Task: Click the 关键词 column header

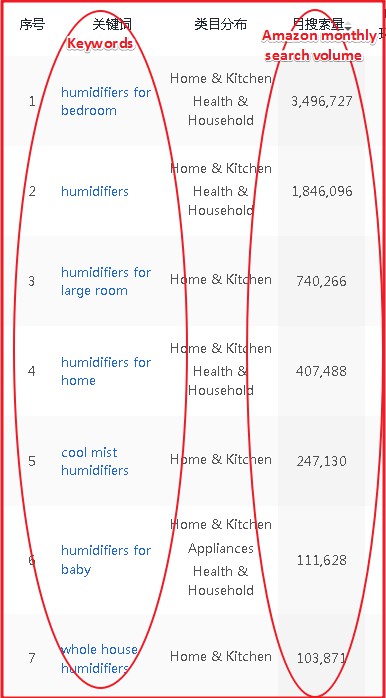Action: 112,24
